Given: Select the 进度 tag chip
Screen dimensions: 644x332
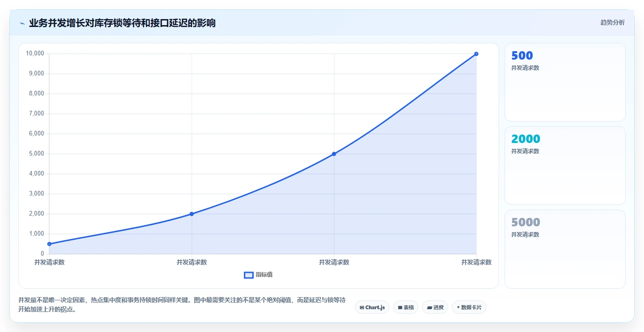Looking at the screenshot, I should [435, 307].
